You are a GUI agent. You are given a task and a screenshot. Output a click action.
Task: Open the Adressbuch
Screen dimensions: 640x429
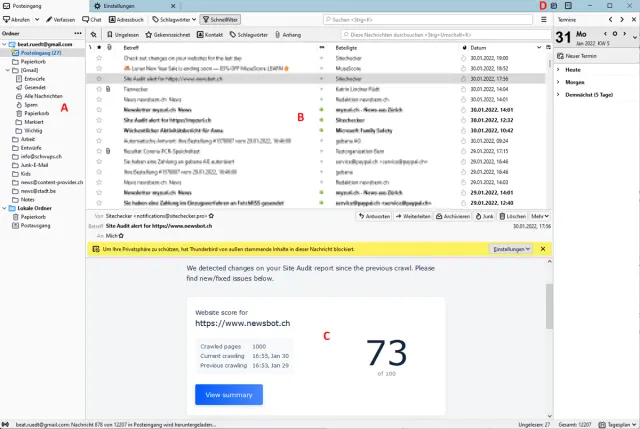[x=126, y=20]
